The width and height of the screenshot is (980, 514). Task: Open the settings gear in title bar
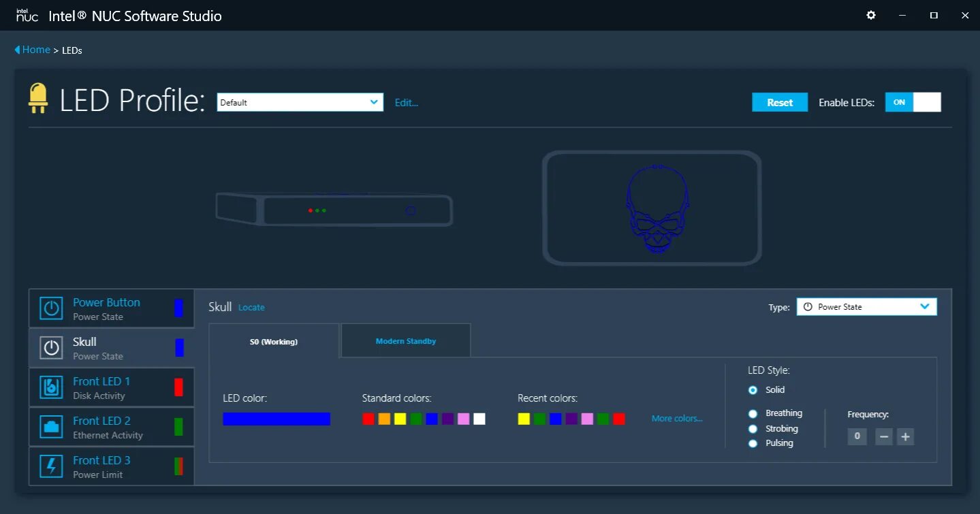(871, 15)
